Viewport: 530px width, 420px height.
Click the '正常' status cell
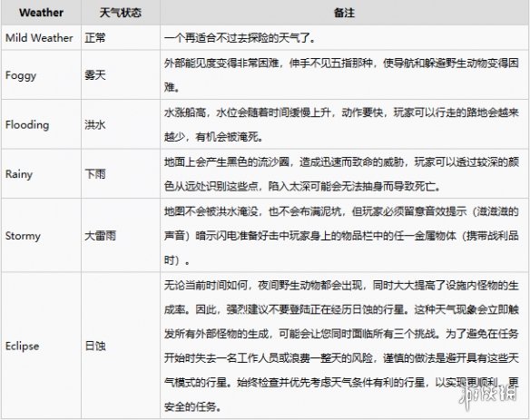tap(121, 37)
